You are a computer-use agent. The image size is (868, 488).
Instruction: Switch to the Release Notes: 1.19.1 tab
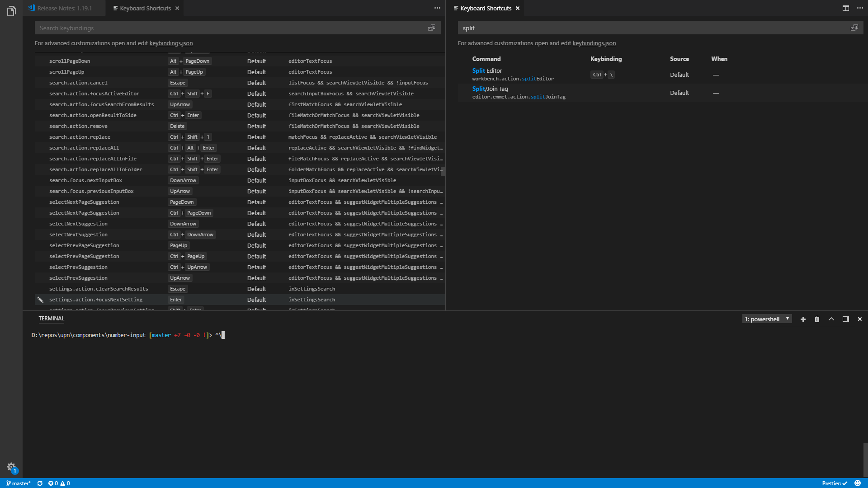(x=65, y=8)
